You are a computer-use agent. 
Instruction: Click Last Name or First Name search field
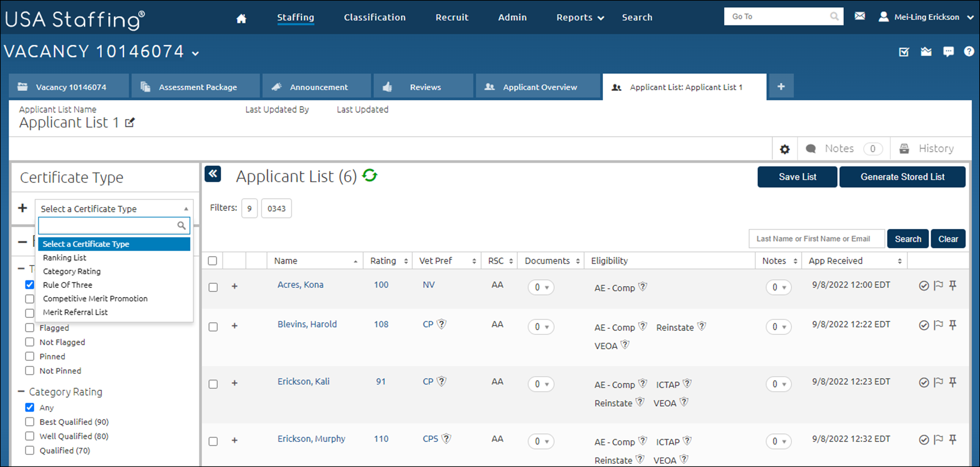(x=816, y=239)
